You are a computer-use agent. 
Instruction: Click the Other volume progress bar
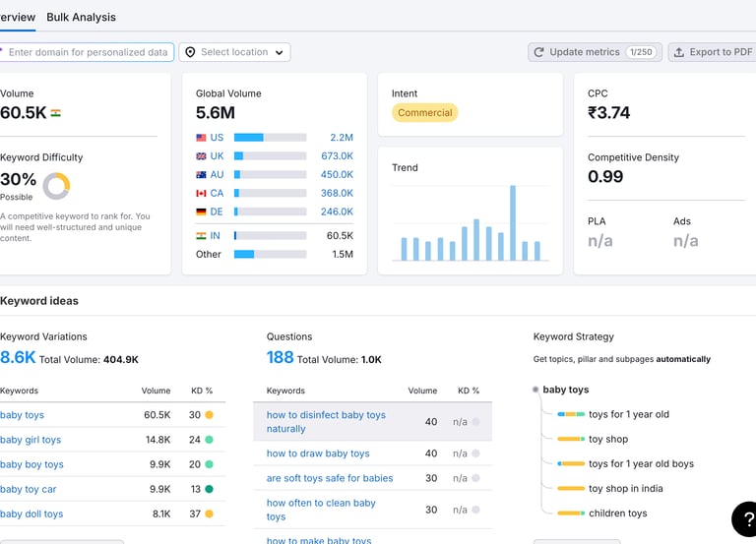pyautogui.click(x=270, y=255)
